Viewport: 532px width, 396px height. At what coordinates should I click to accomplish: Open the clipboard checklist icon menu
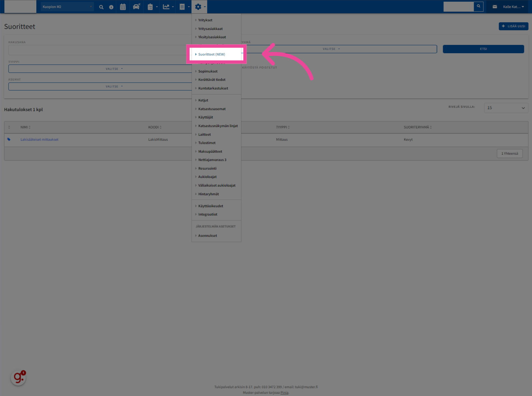tap(152, 7)
